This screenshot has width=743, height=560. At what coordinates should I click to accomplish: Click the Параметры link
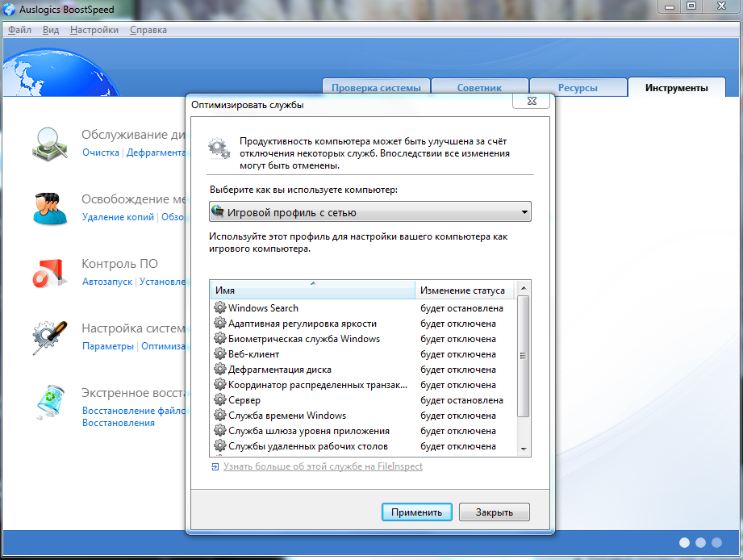coord(108,346)
